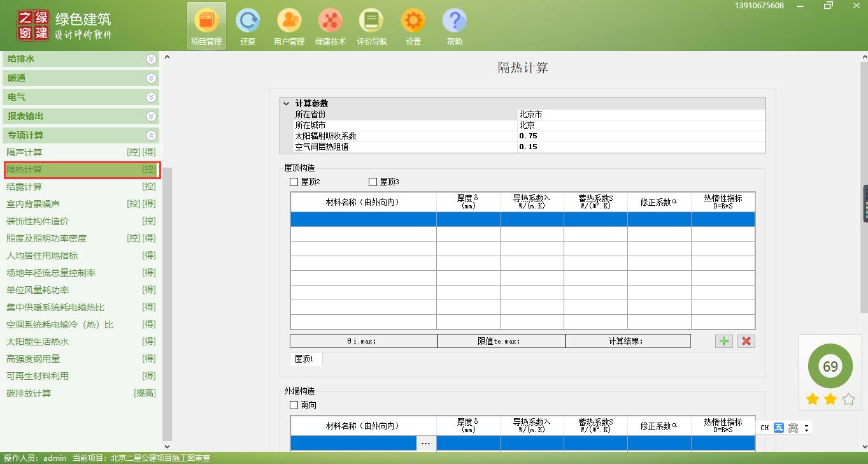Click the 所在城市 value 北京
This screenshot has height=464, width=868.
tap(641, 126)
